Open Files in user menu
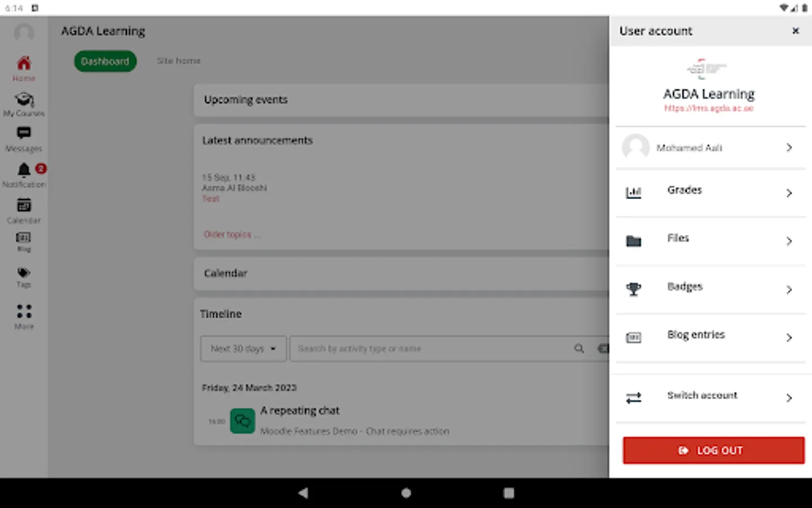The width and height of the screenshot is (812, 508). (x=710, y=241)
